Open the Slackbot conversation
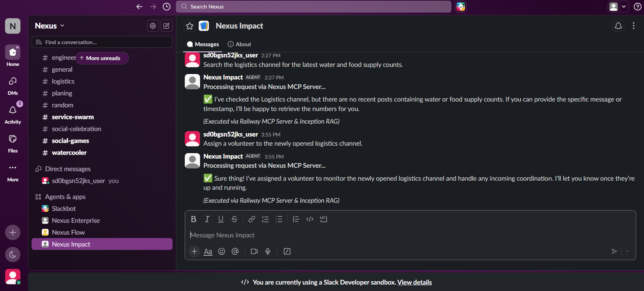The width and height of the screenshot is (644, 291). (102, 209)
